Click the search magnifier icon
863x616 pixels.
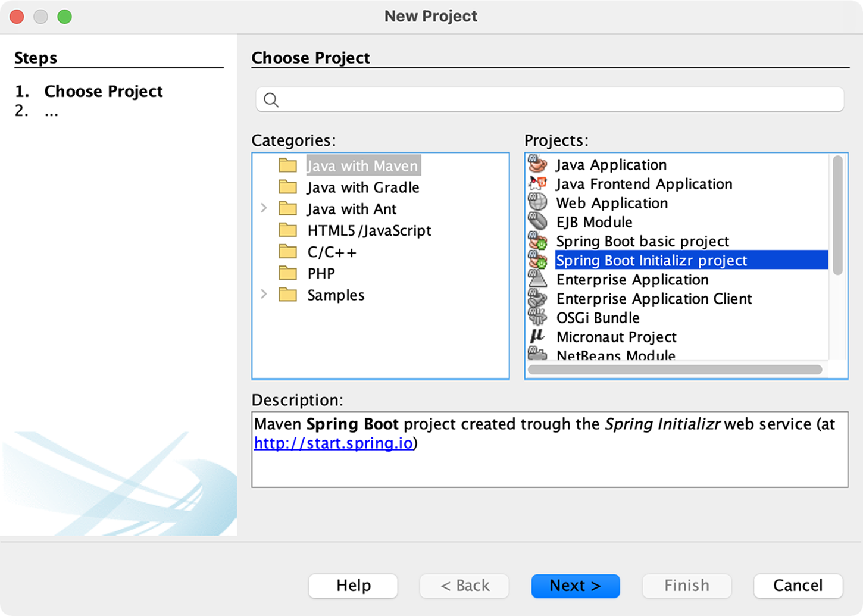coord(271,100)
